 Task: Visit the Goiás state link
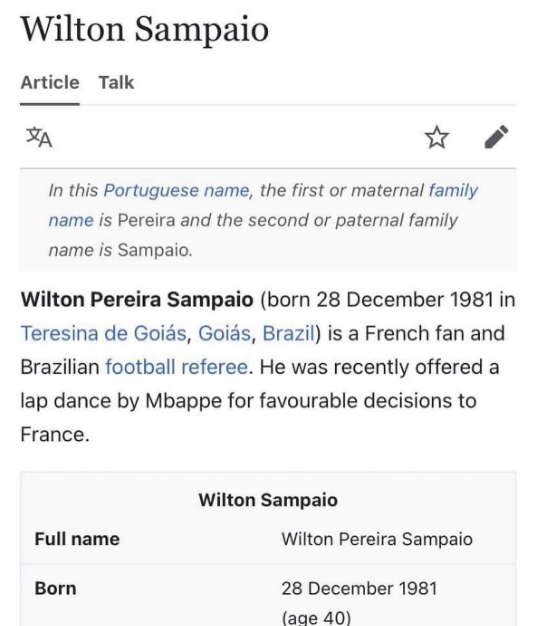click(x=224, y=333)
